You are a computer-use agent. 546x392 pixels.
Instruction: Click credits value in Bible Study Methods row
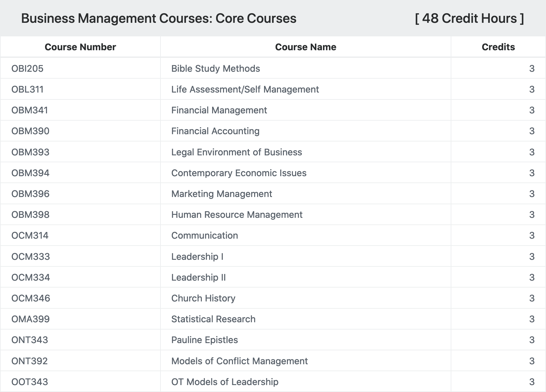[532, 68]
